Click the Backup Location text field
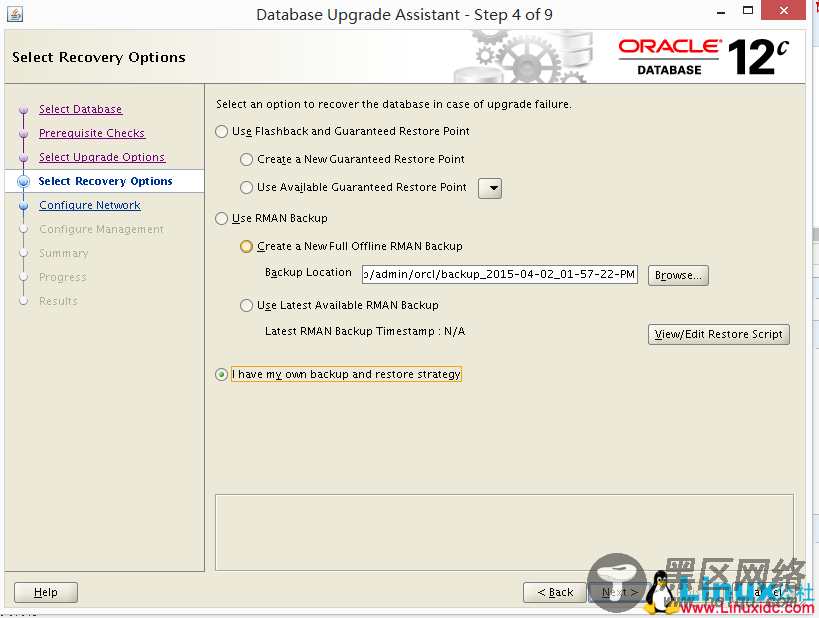 [500, 274]
